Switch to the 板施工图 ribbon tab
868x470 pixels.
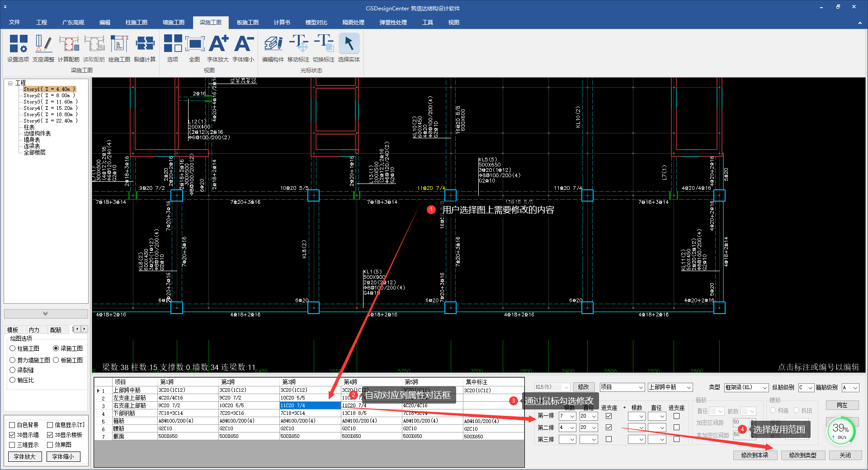pyautogui.click(x=247, y=23)
